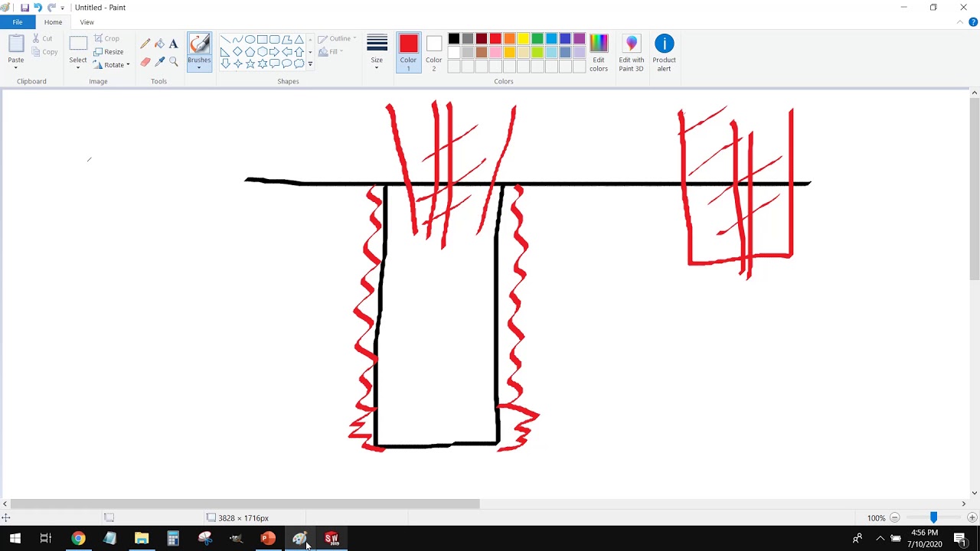Choose the Diamond shape
Screen dimensions: 980x551
tap(237, 52)
